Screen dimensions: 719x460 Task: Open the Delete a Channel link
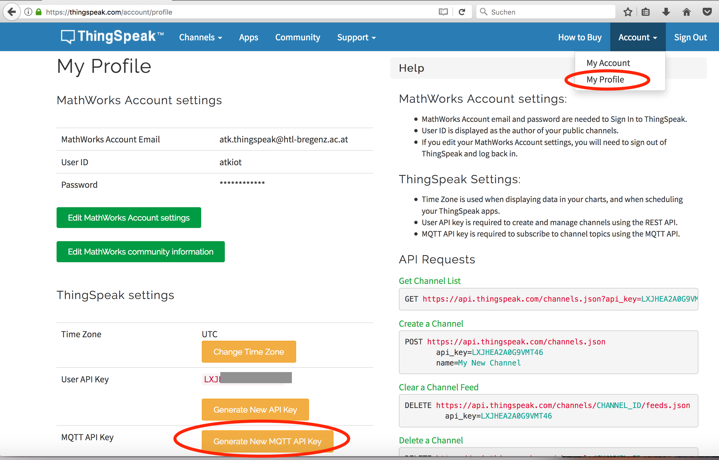click(x=431, y=440)
